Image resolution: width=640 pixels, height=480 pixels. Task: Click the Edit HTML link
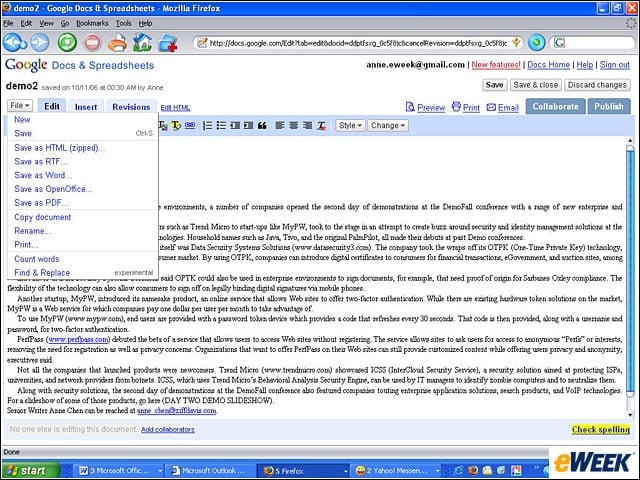[175, 108]
